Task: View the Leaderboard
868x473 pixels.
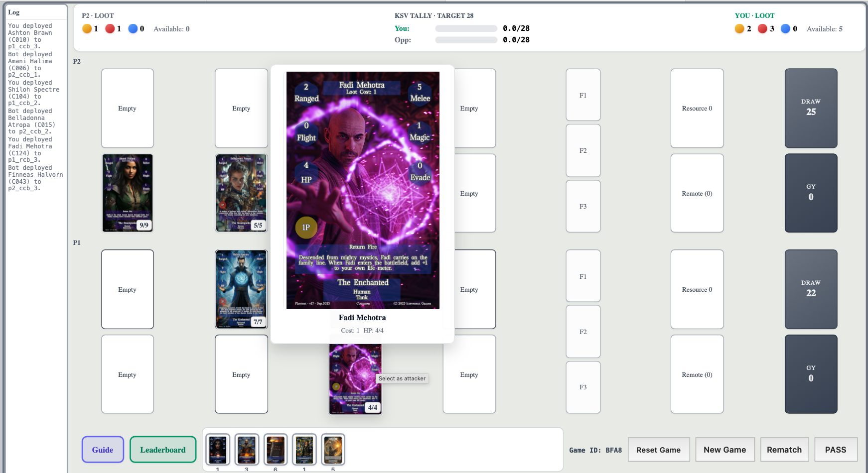Action: point(163,449)
